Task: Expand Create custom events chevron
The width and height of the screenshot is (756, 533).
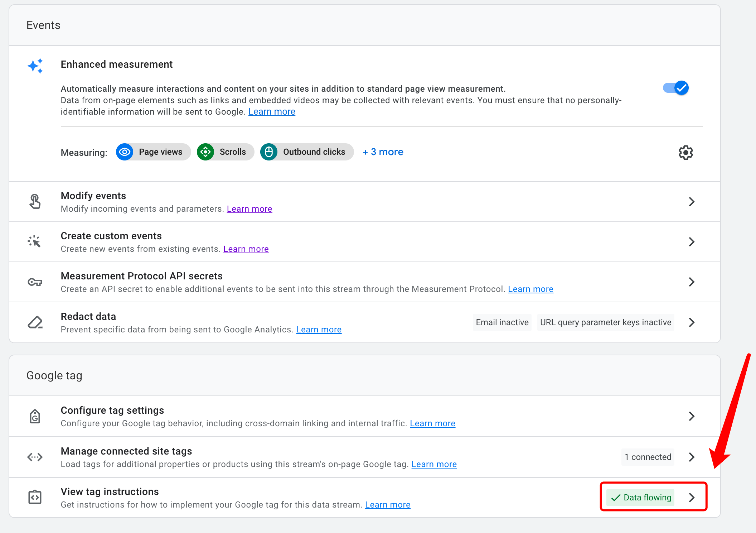Action: (x=692, y=242)
